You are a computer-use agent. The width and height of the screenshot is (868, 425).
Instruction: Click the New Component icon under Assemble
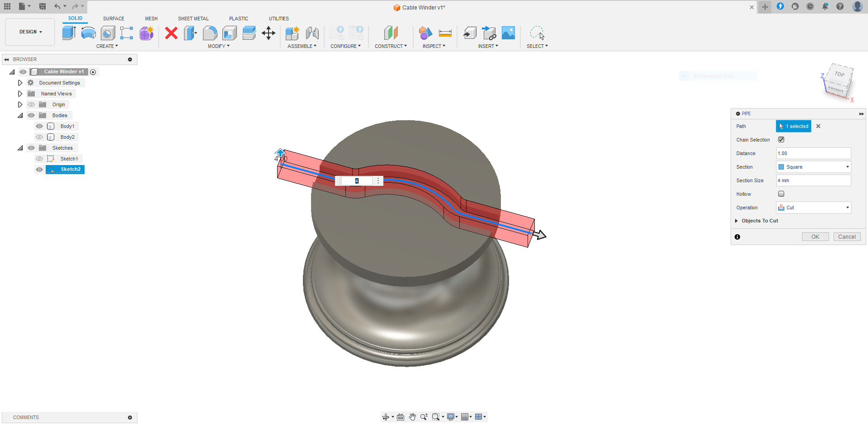point(292,33)
